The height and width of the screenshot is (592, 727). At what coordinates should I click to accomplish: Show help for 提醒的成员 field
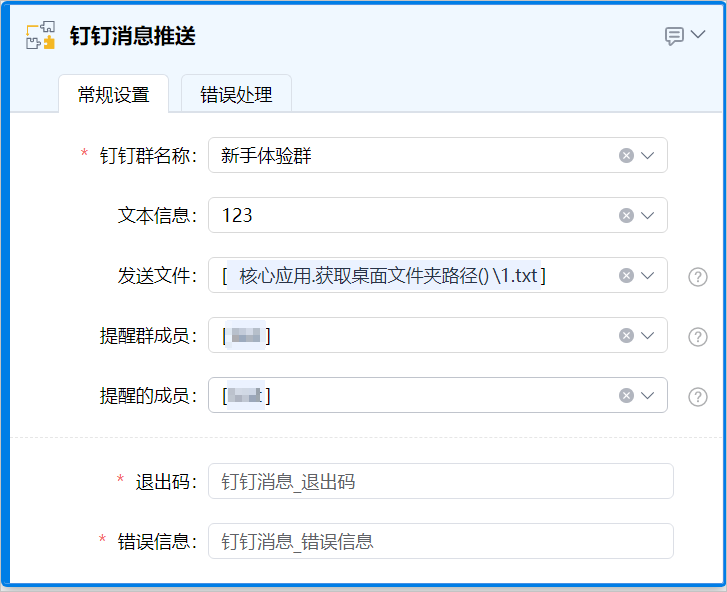(x=698, y=397)
